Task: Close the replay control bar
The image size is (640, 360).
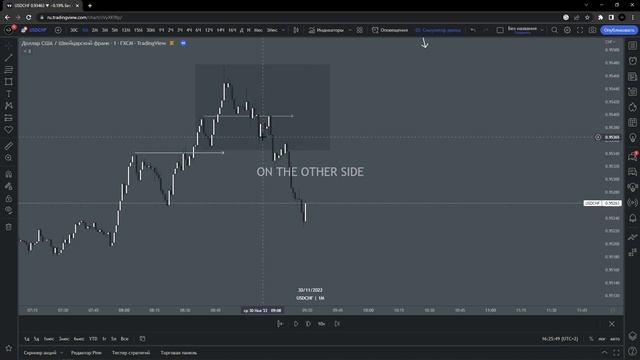Action: [x=612, y=324]
